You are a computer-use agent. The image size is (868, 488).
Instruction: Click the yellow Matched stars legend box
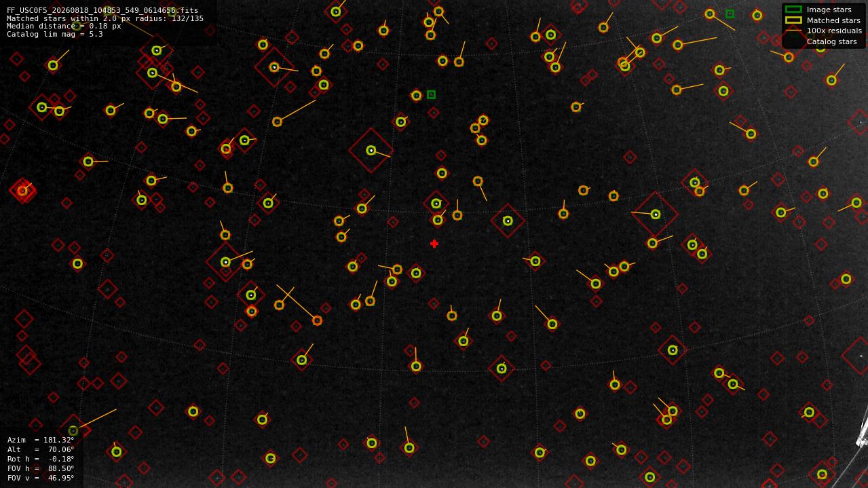pos(793,20)
